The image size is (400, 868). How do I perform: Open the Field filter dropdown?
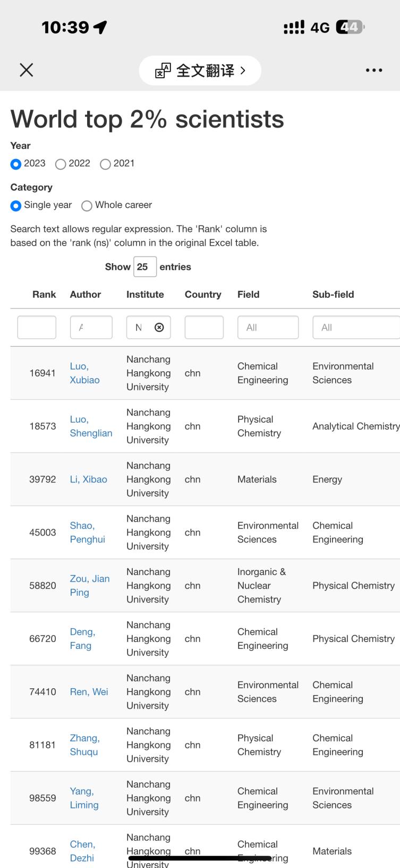pos(268,328)
